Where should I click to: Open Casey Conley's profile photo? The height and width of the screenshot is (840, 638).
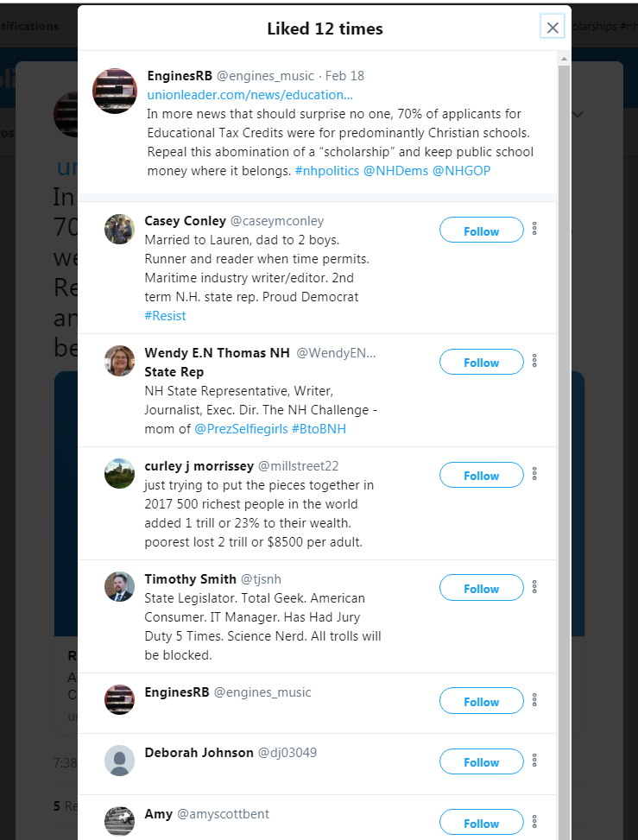[119, 229]
